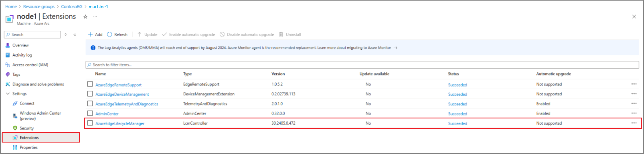
Task: Close the Extensions blade
Action: click(x=634, y=17)
